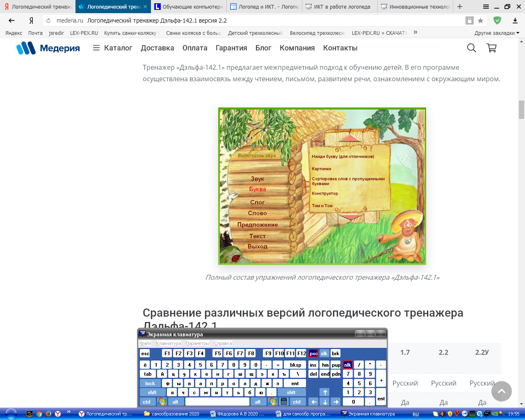
Task: Click the scroll-to-top round button
Action: (x=502, y=391)
